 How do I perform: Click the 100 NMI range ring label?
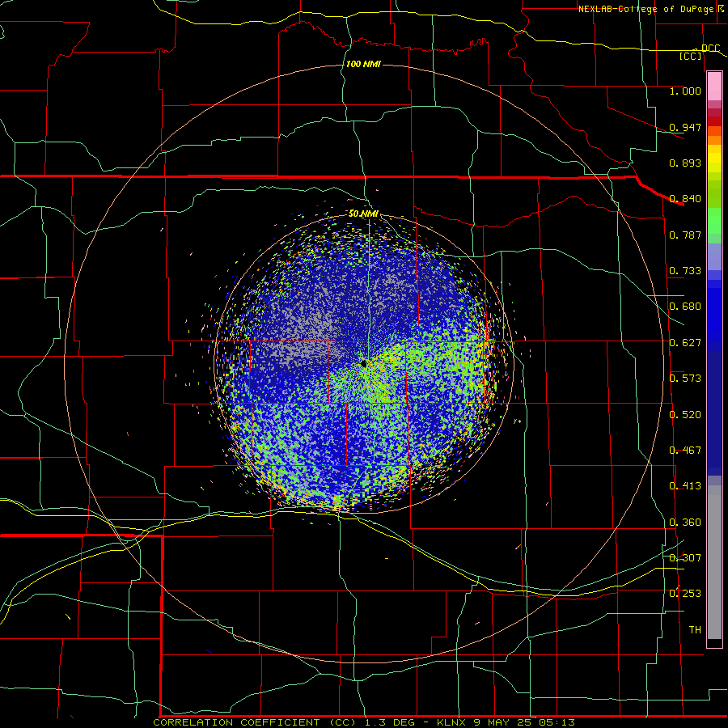[x=363, y=64]
